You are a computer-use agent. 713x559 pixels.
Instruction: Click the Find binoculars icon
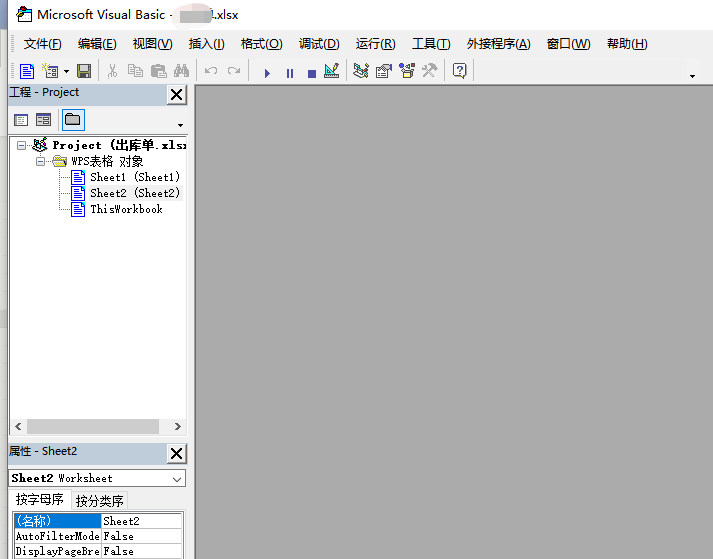pyautogui.click(x=181, y=71)
